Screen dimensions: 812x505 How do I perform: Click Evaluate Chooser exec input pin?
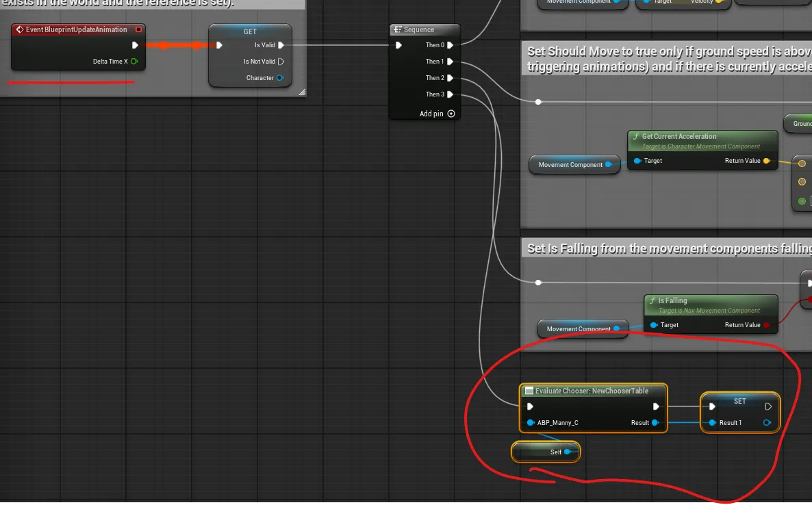(530, 406)
